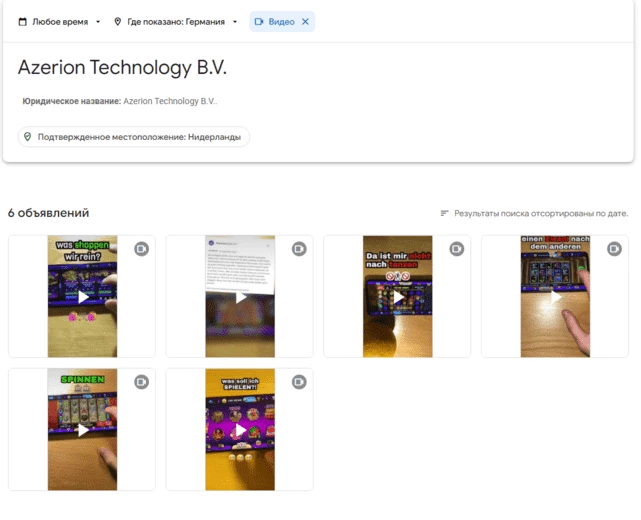Image resolution: width=641 pixels, height=520 pixels.
Task: Click the location pin icon beside 'Где показано'
Action: coord(117,22)
